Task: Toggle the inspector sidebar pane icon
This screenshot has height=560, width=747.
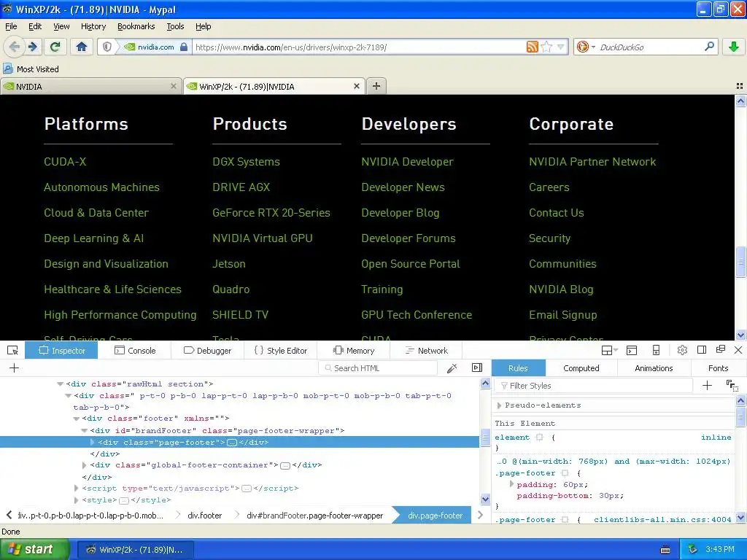Action: pyautogui.click(x=477, y=367)
